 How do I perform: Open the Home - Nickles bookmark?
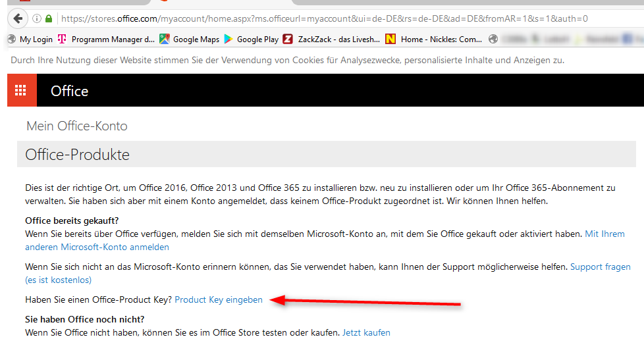tap(435, 39)
